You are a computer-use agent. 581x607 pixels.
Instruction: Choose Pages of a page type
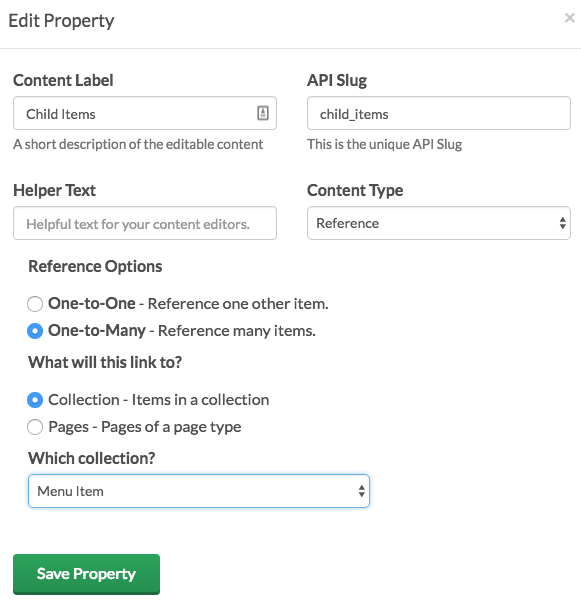tap(35, 427)
